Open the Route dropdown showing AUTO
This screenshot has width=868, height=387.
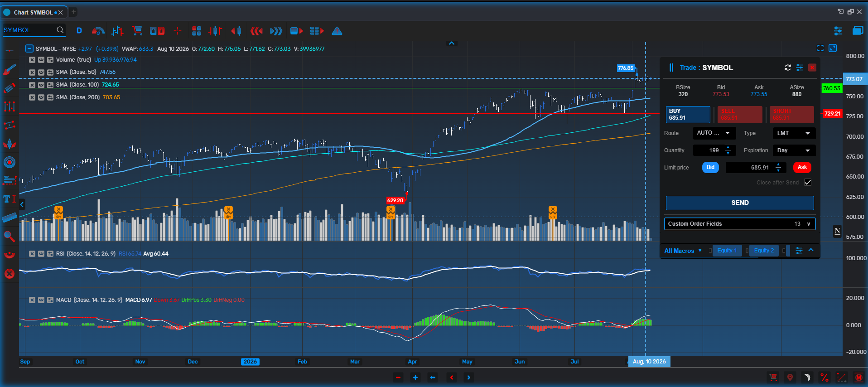(714, 133)
